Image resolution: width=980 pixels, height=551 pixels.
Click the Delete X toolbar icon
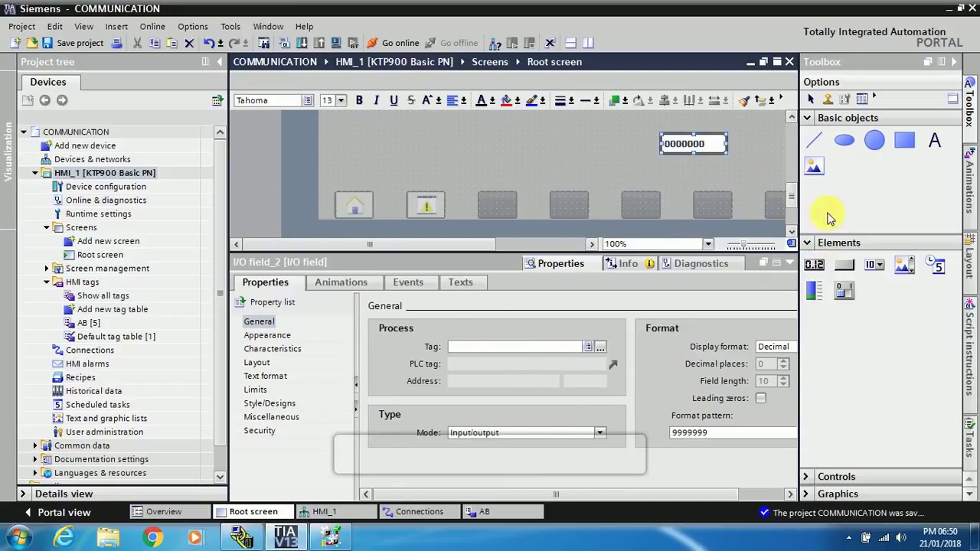tap(189, 43)
